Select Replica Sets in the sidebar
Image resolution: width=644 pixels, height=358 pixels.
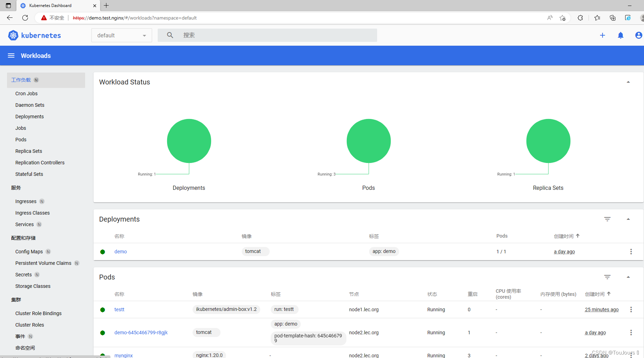coord(29,151)
